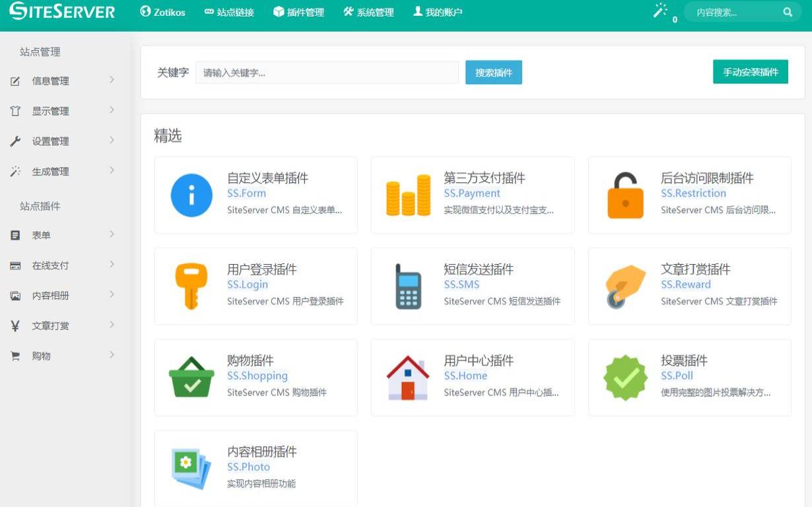Click the 购物插件 shopping basket icon

coord(191,377)
